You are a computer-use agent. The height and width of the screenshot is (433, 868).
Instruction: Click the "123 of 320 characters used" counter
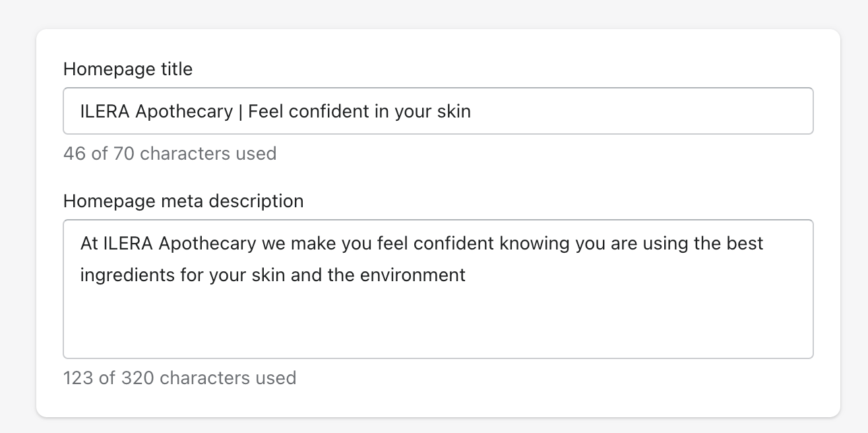pos(179,378)
